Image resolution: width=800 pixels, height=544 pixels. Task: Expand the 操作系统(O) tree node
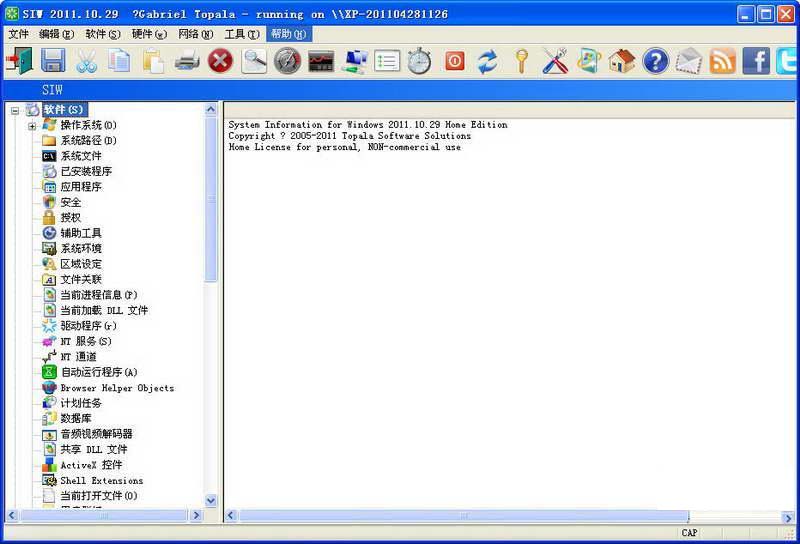(32, 125)
